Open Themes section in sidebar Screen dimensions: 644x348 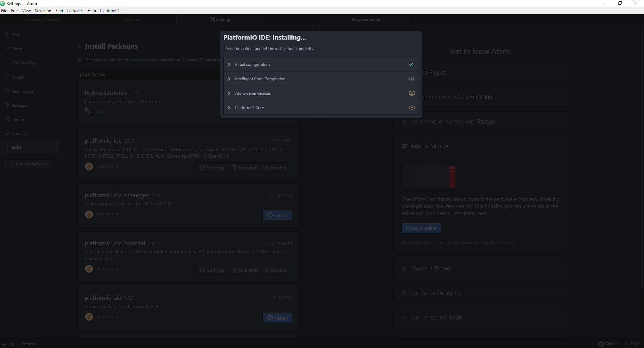pyautogui.click(x=29, y=119)
